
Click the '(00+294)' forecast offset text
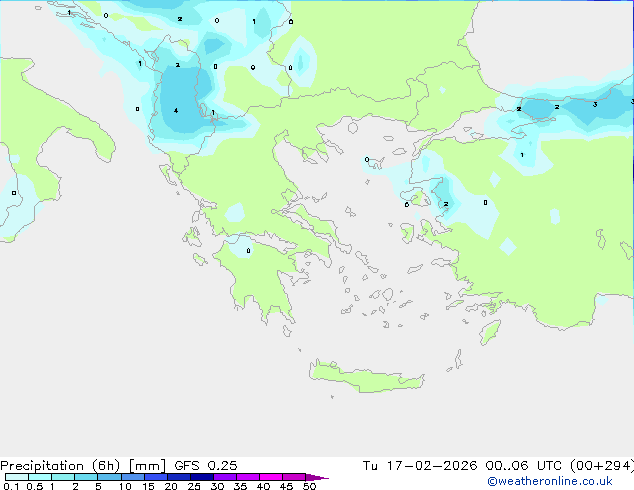point(602,466)
